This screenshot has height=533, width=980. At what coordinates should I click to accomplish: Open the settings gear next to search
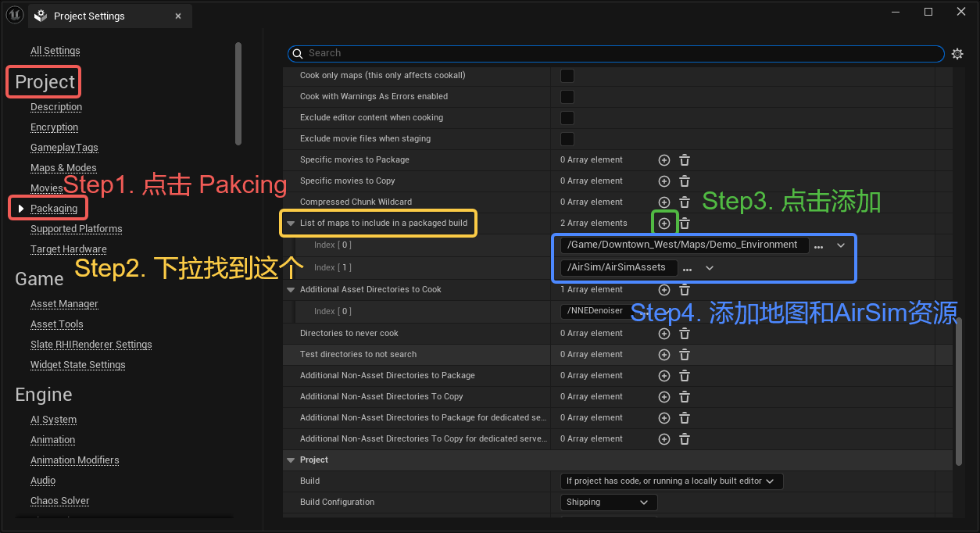coord(957,54)
